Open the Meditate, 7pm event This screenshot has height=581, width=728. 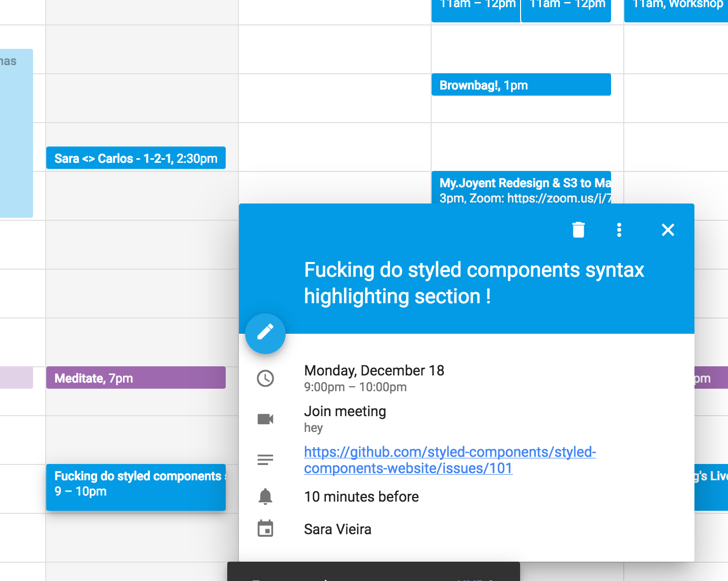pyautogui.click(x=136, y=377)
